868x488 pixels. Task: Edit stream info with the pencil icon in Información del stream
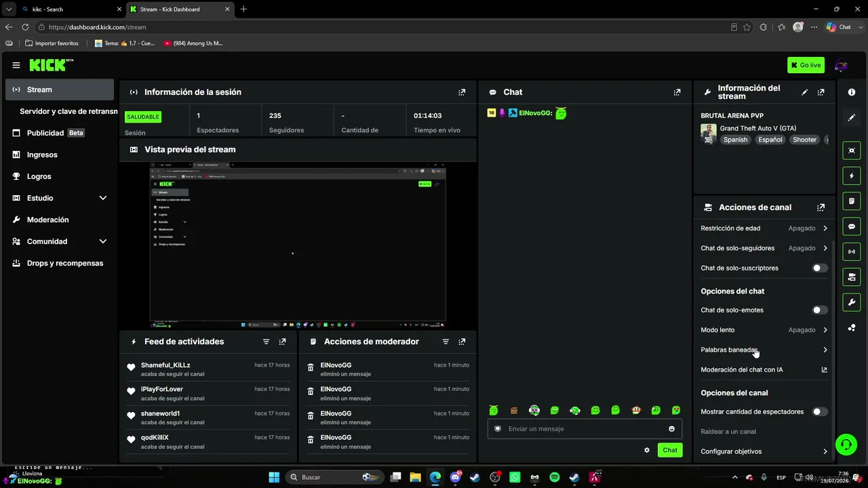805,92
